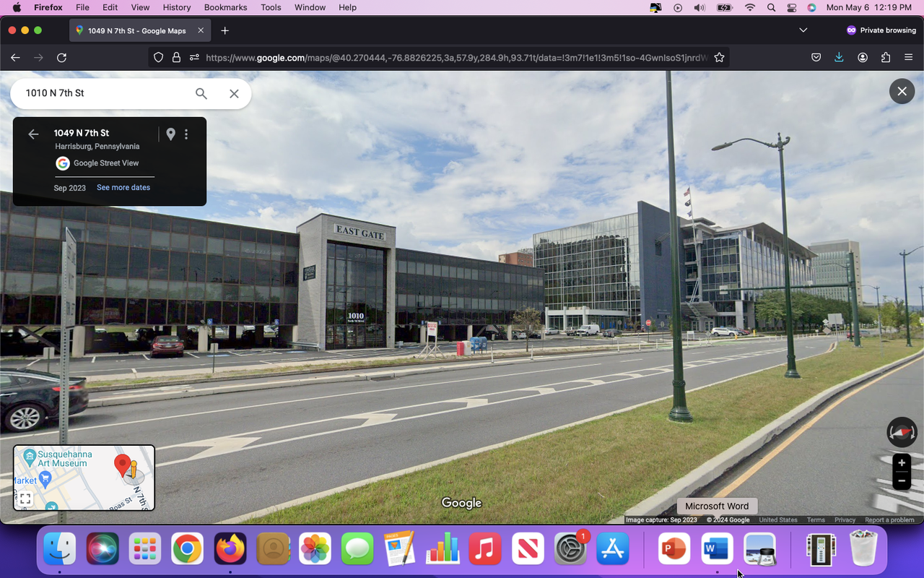924x578 pixels.
Task: Open the Tools menu
Action: point(271,7)
